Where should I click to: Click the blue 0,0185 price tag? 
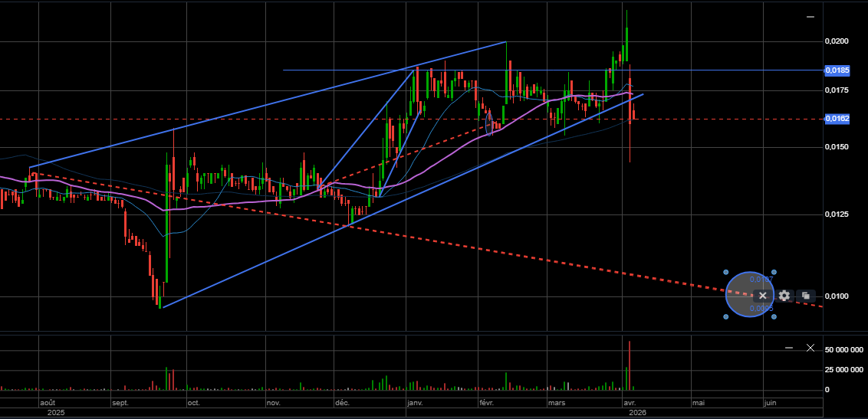coord(837,70)
